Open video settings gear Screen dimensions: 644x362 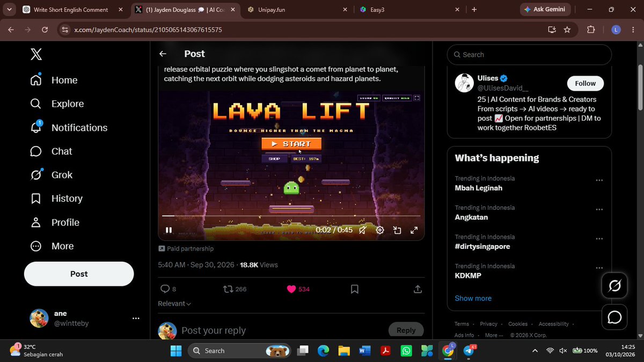(380, 230)
